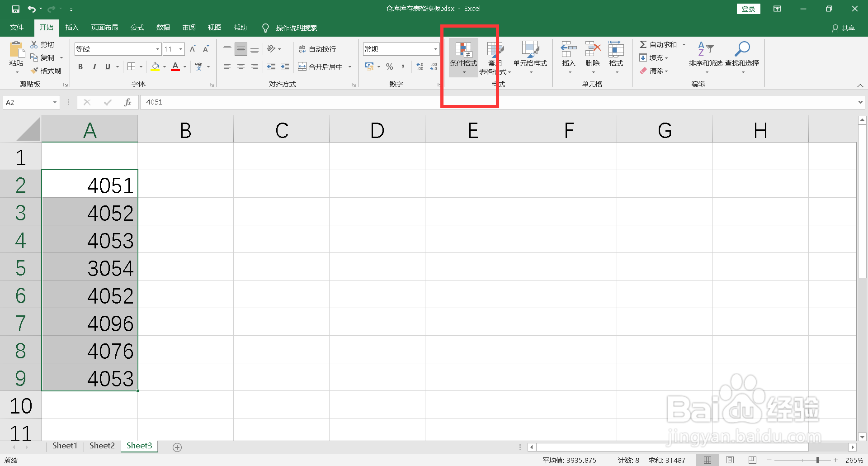Click the Decrease Indent icon

(x=271, y=67)
